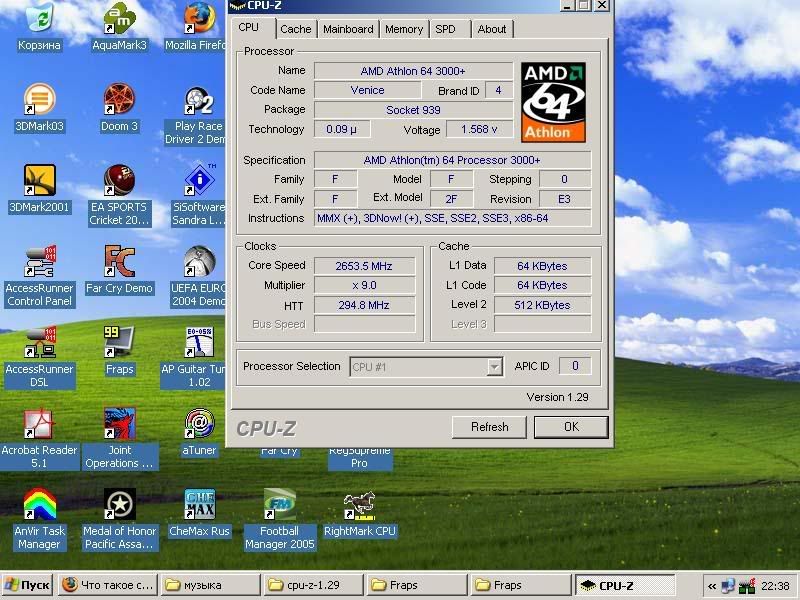Open the Memory tab in CPU-Z

coord(404,29)
